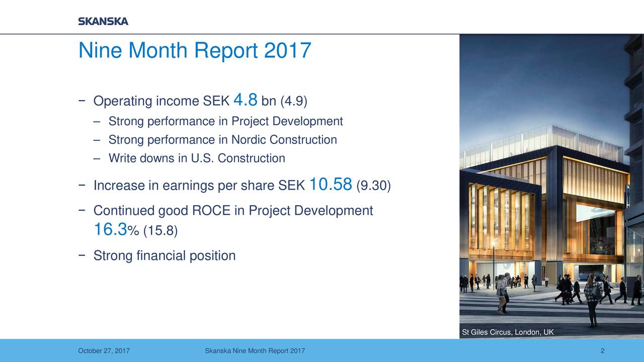Viewport: 644px width, 362px height.
Task: Click the Skanska logo
Action: click(103, 21)
